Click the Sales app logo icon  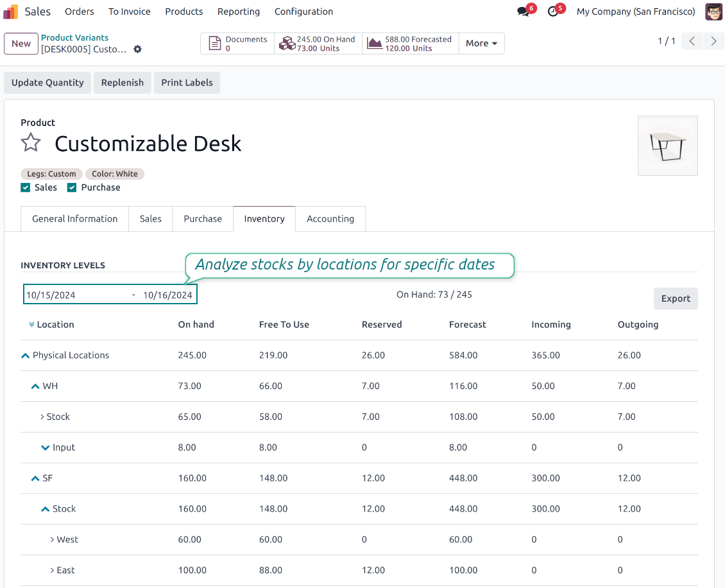click(x=11, y=12)
